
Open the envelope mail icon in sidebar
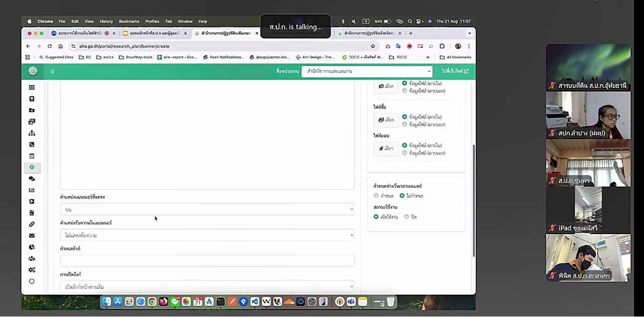click(x=32, y=236)
